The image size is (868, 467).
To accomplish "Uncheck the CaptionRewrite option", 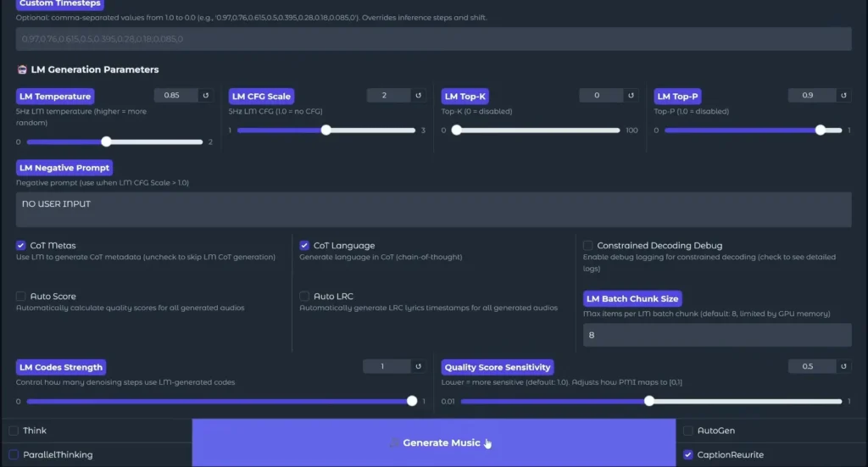I will pos(688,455).
